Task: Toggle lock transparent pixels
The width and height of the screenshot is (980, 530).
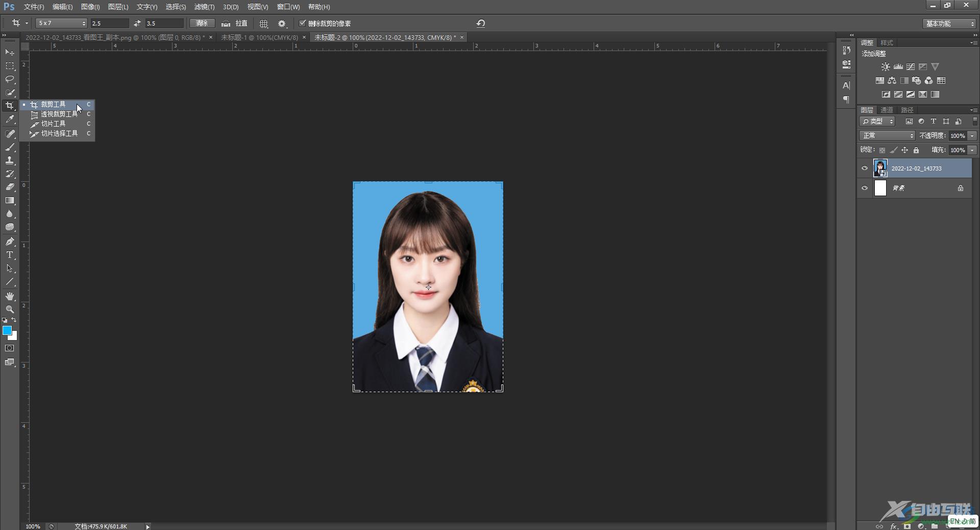Action: (882, 150)
